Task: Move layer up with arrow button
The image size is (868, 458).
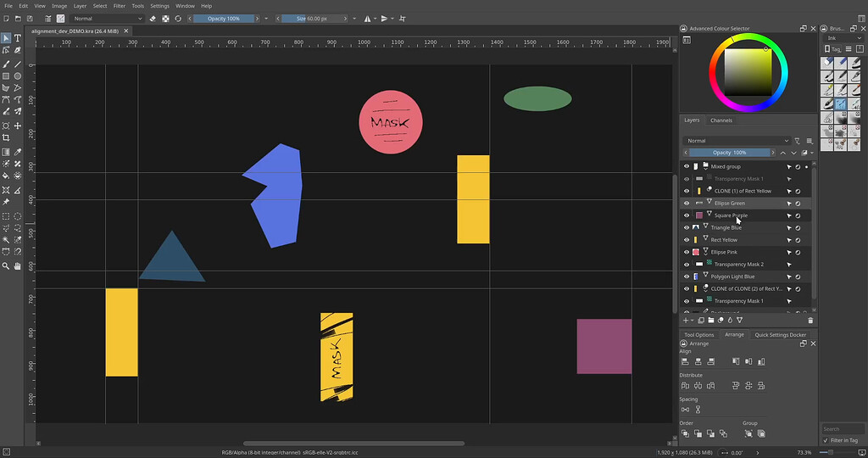Action: coord(782,153)
